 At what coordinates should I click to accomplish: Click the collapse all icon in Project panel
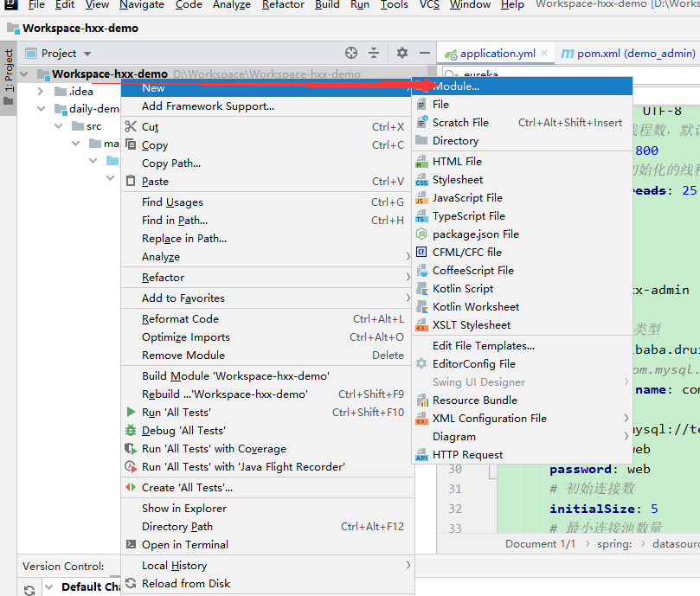(x=374, y=53)
